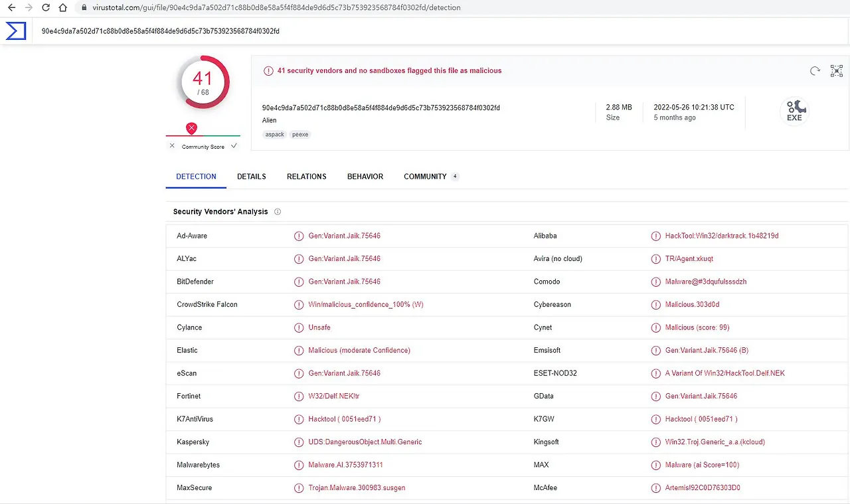Click the Security Vendors' Analysis info icon
Screen dimensions: 850x504
[x=278, y=212]
